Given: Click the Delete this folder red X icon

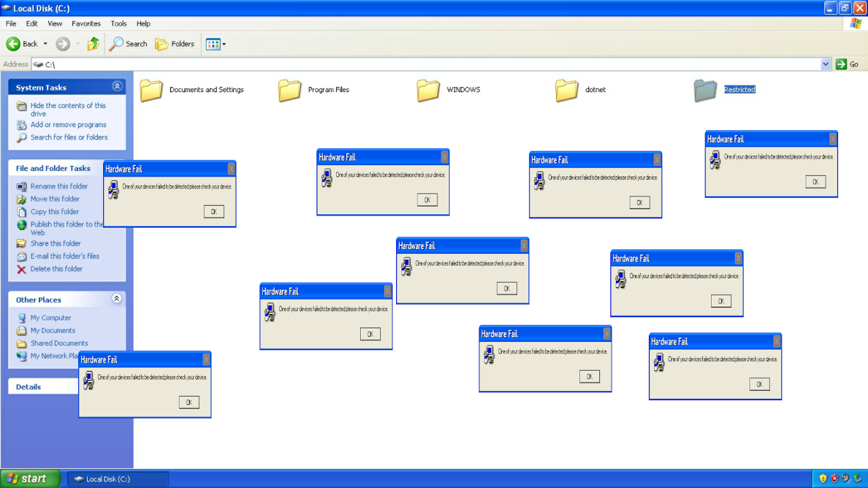Looking at the screenshot, I should click(x=21, y=269).
